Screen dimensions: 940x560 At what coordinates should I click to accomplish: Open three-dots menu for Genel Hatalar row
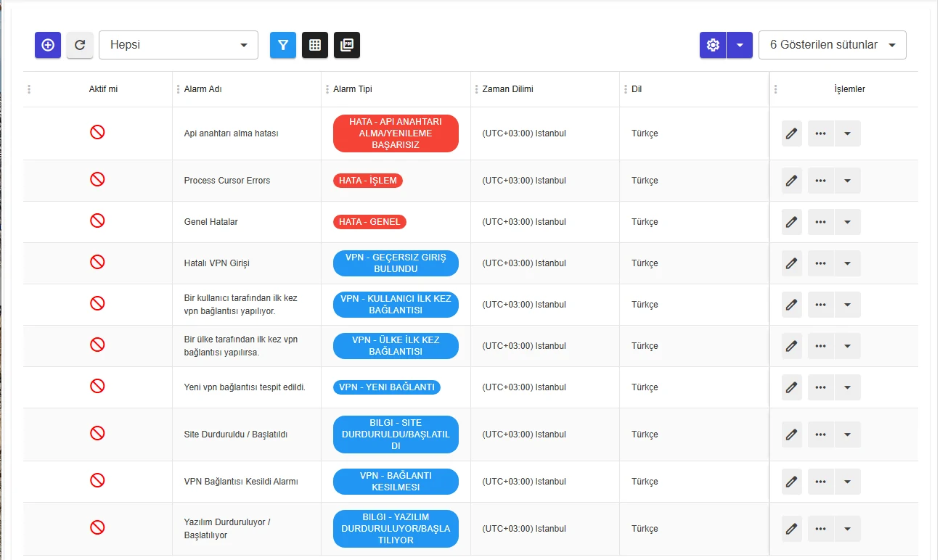(x=821, y=222)
